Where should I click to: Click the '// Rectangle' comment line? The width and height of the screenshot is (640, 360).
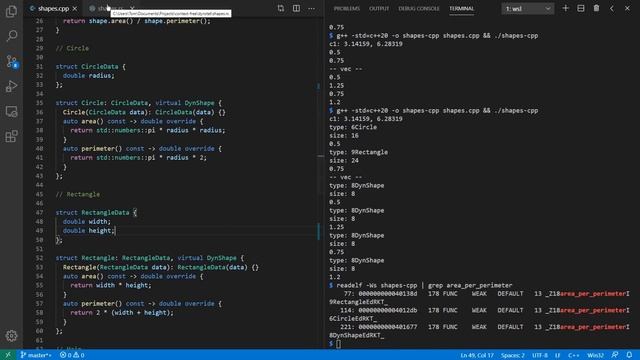(78, 194)
